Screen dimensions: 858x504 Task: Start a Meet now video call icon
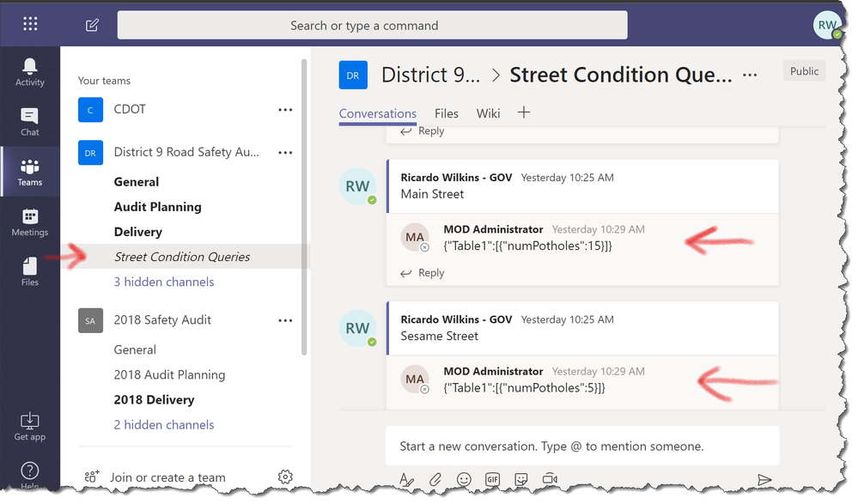(x=550, y=479)
